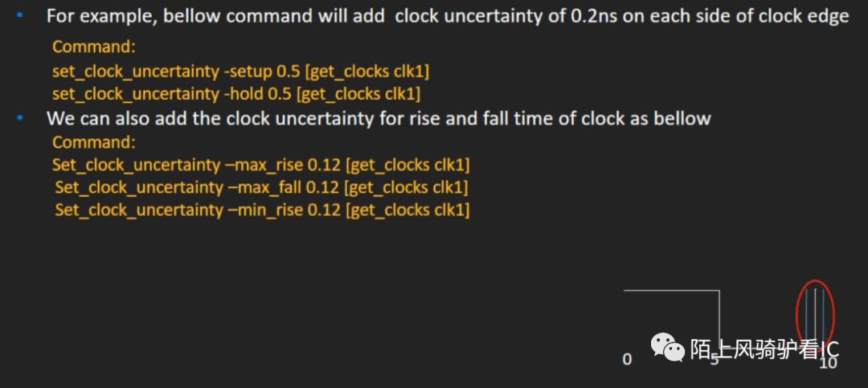Click the first bullet point dot
868x388 pixels.
pos(19,16)
